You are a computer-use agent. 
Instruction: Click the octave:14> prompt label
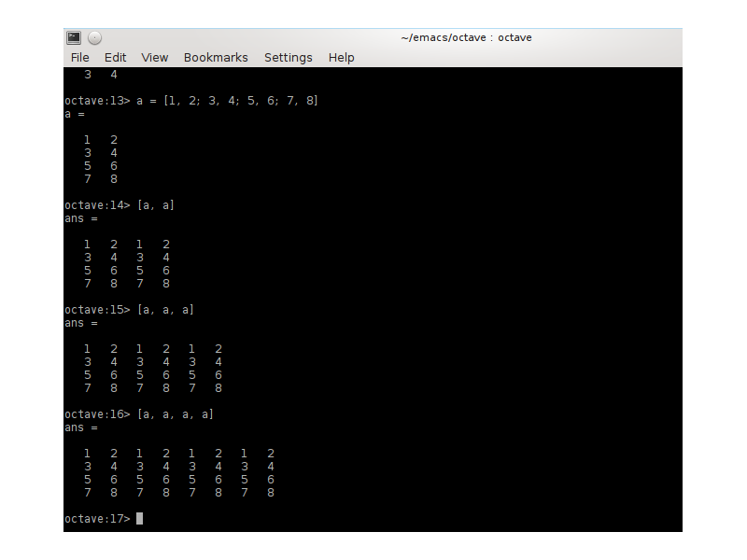point(96,204)
